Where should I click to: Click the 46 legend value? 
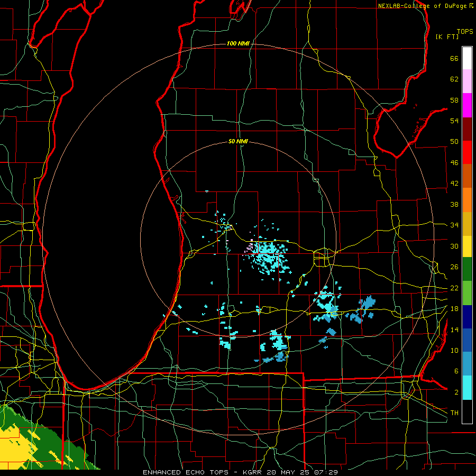(x=454, y=163)
